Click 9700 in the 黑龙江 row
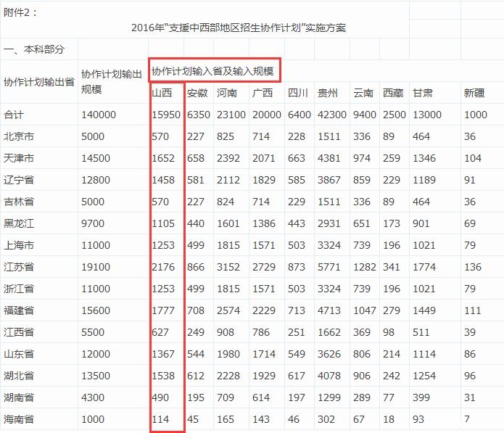Viewport: 504px width, 433px height. click(93, 223)
